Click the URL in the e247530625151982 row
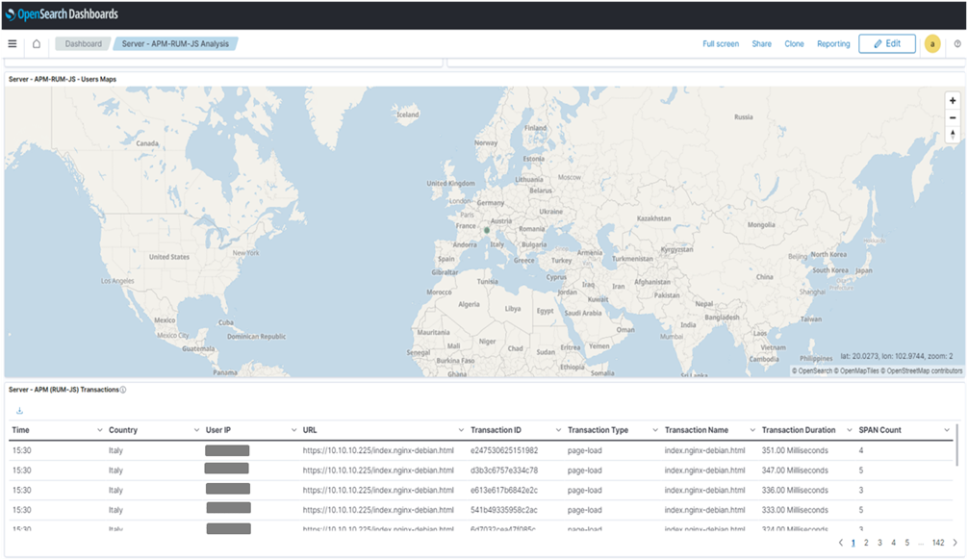 point(378,450)
